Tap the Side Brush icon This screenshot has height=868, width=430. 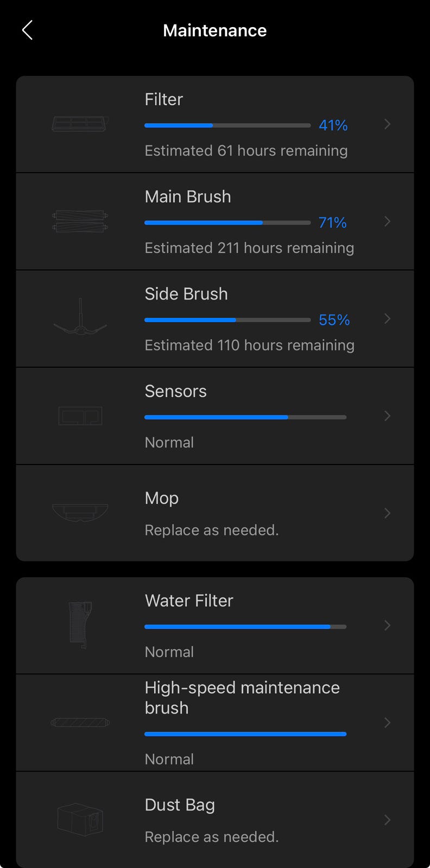pos(80,318)
